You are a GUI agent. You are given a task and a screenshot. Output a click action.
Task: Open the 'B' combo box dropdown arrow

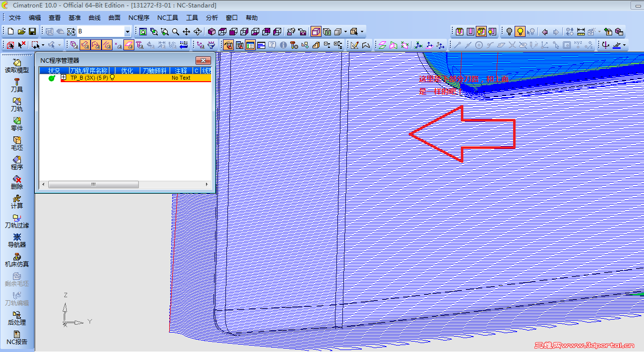(127, 31)
